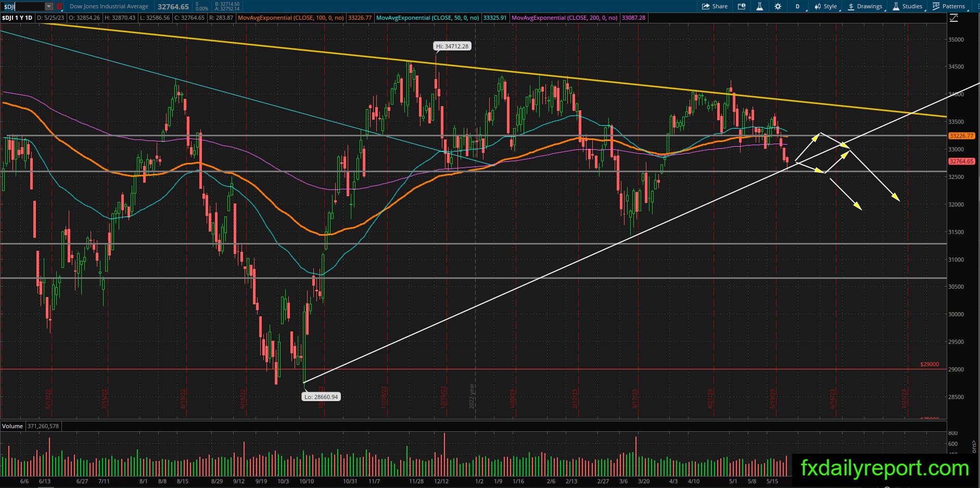
Task: Click the H: 32870.43 high value
Action: click(120, 18)
